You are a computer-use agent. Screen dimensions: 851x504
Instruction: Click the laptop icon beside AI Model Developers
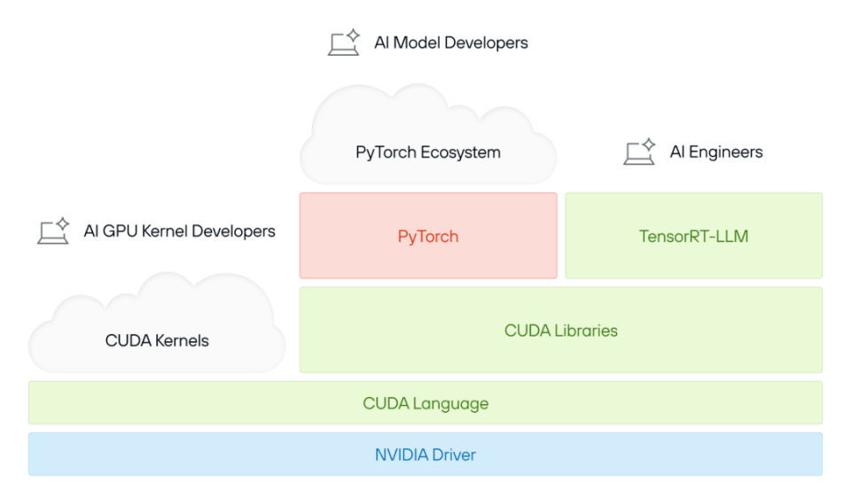pyautogui.click(x=344, y=43)
